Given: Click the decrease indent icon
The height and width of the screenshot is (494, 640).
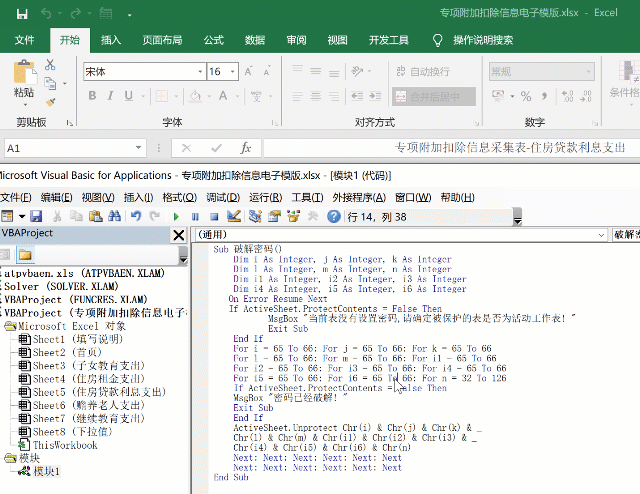Looking at the screenshot, I should 357,96.
